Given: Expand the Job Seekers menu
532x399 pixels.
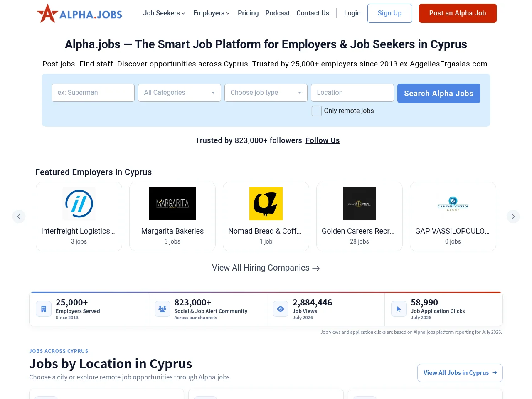Looking at the screenshot, I should pos(164,13).
